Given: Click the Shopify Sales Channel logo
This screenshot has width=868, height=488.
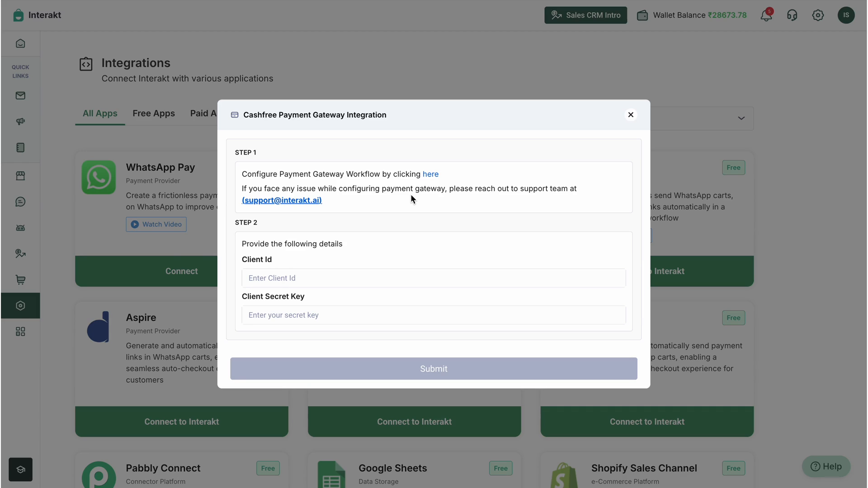Looking at the screenshot, I should [564, 475].
